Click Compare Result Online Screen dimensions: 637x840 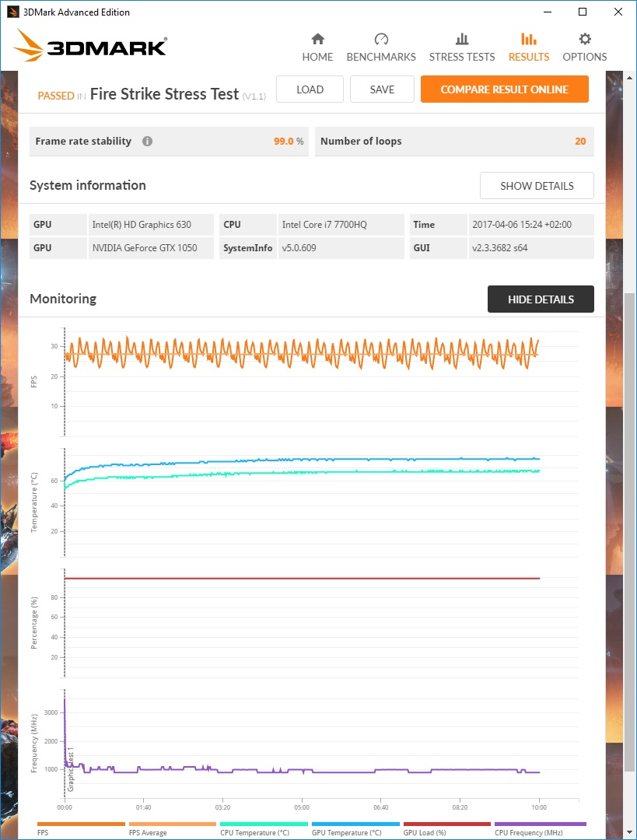(x=504, y=89)
